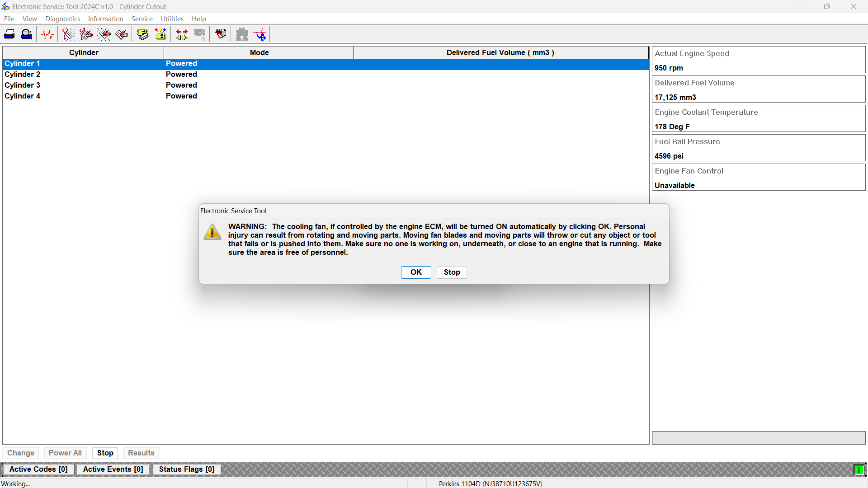Select the Cylinder 4 row
This screenshot has height=488, width=868.
click(325, 96)
